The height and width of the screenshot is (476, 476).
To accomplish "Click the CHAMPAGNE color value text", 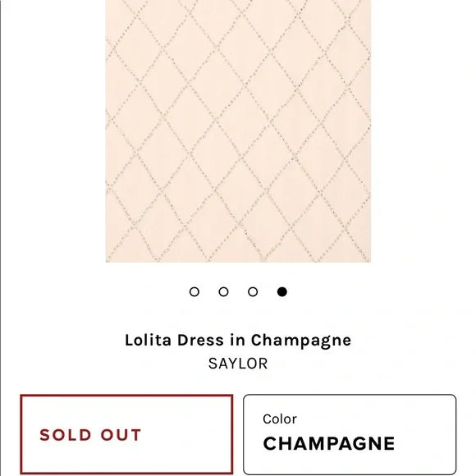I will (329, 443).
